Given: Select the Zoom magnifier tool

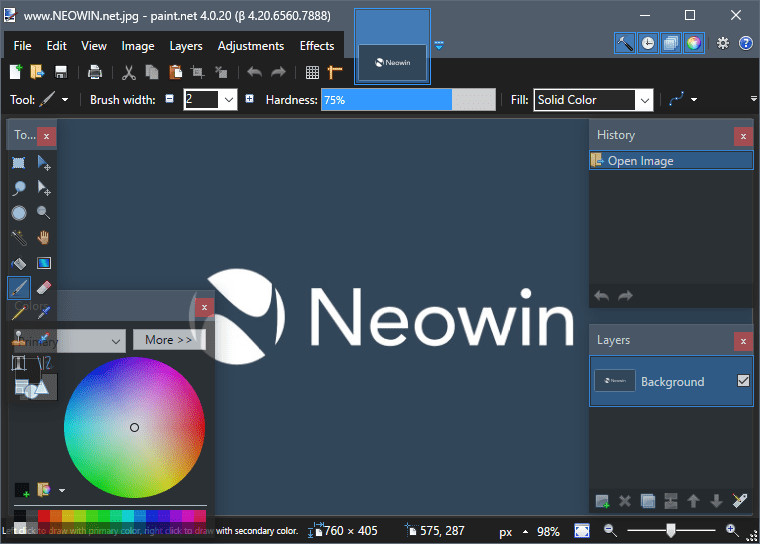Looking at the screenshot, I should [x=44, y=213].
